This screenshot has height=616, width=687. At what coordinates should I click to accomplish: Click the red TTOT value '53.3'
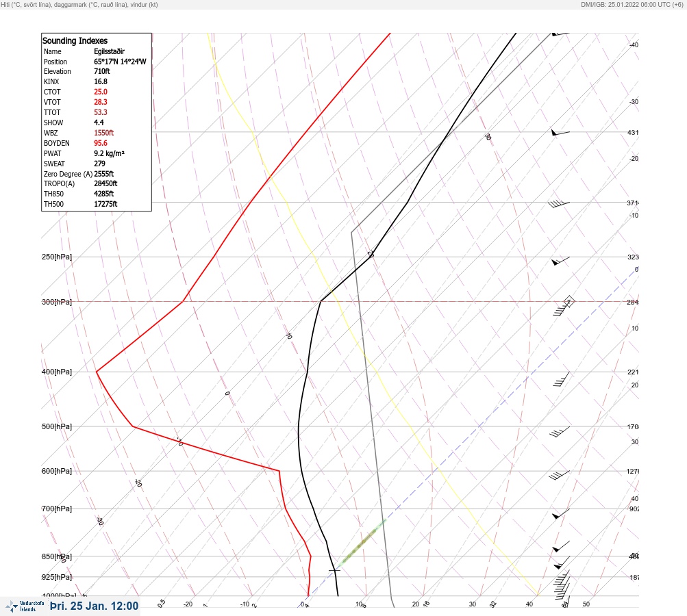[100, 112]
